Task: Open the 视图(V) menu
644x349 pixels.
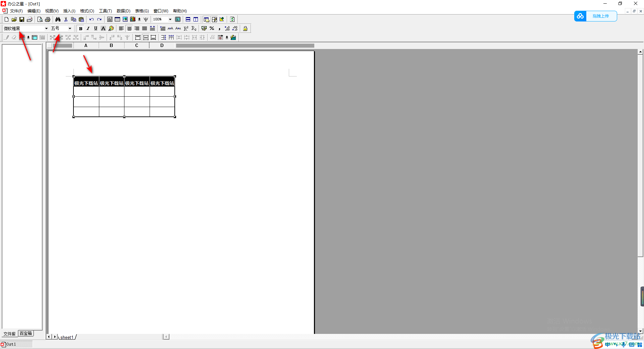Action: tap(52, 11)
